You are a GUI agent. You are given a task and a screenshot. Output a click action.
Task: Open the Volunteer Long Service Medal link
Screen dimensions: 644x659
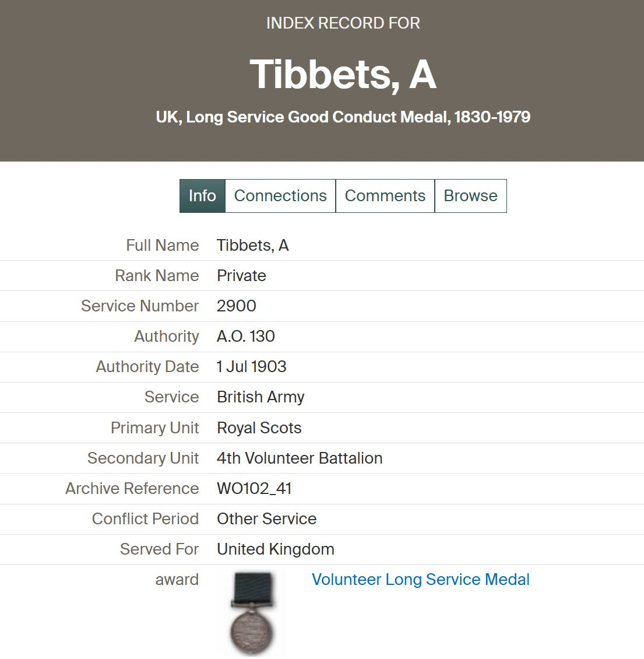(421, 580)
